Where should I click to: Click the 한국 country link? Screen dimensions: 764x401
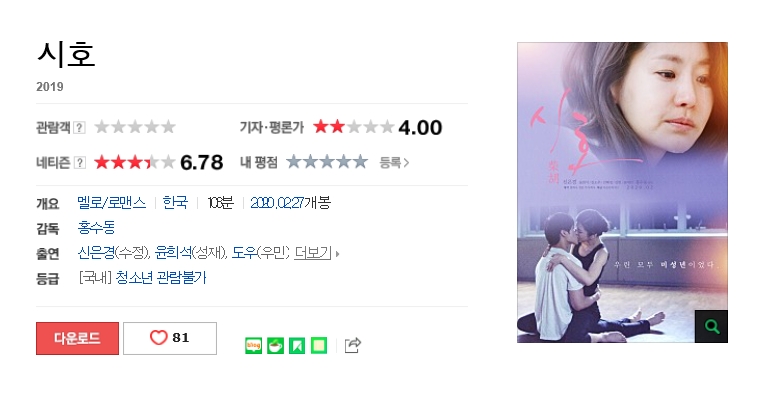(175, 203)
